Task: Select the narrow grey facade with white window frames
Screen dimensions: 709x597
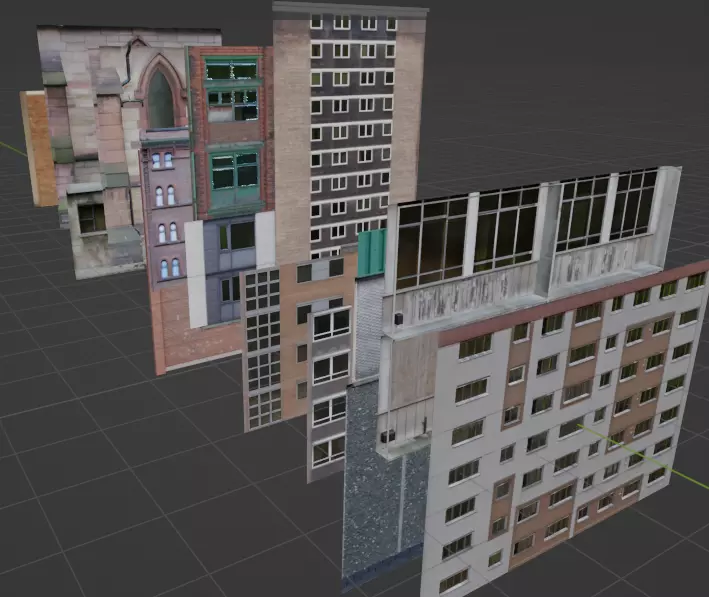Action: [x=329, y=393]
